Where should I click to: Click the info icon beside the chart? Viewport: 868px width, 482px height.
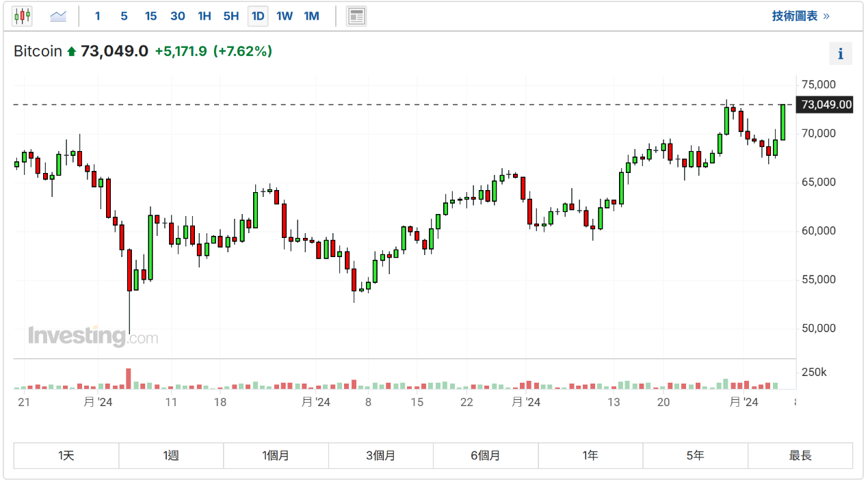[841, 54]
